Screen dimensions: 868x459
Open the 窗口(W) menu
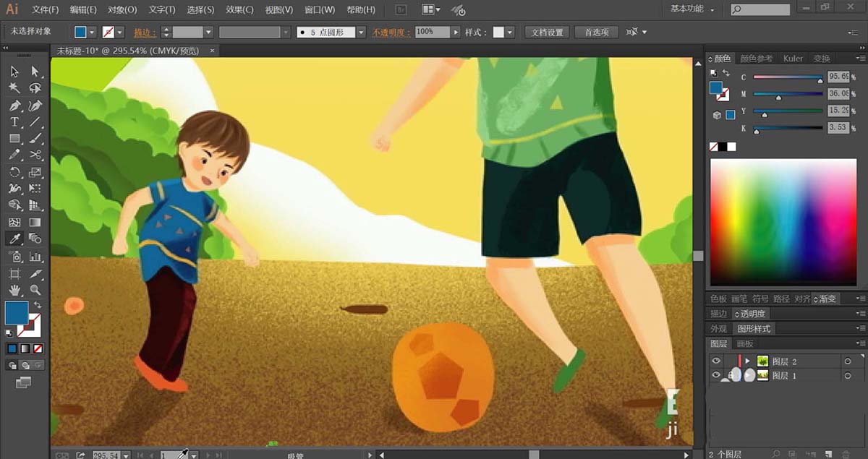[x=319, y=10]
